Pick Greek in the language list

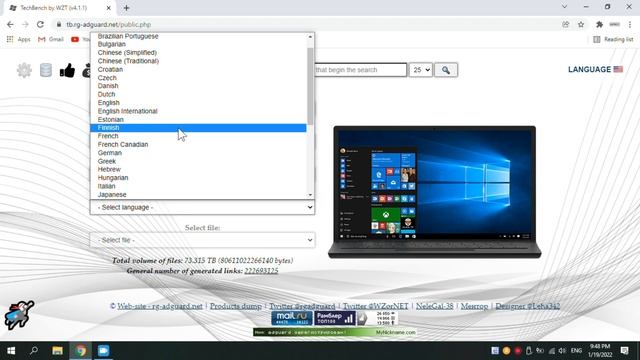click(x=198, y=161)
